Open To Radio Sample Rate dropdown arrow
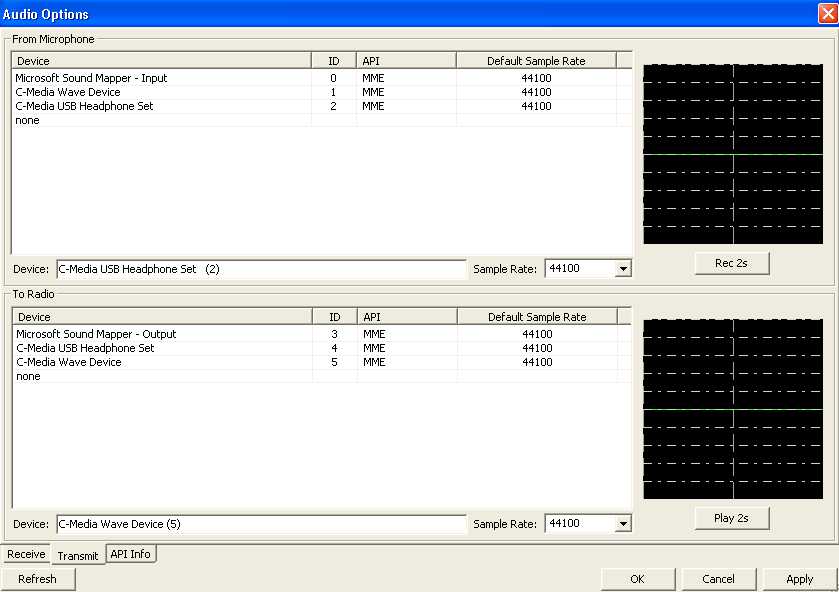The image size is (839, 592). point(623,523)
